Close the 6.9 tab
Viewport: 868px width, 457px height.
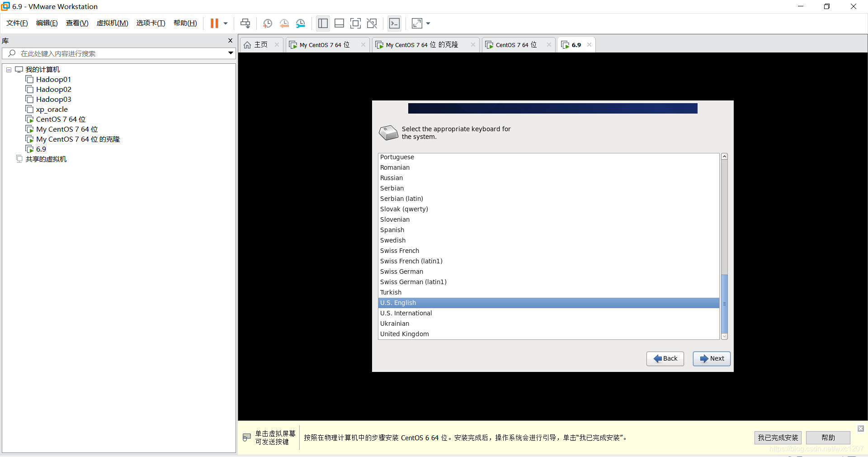pos(589,45)
